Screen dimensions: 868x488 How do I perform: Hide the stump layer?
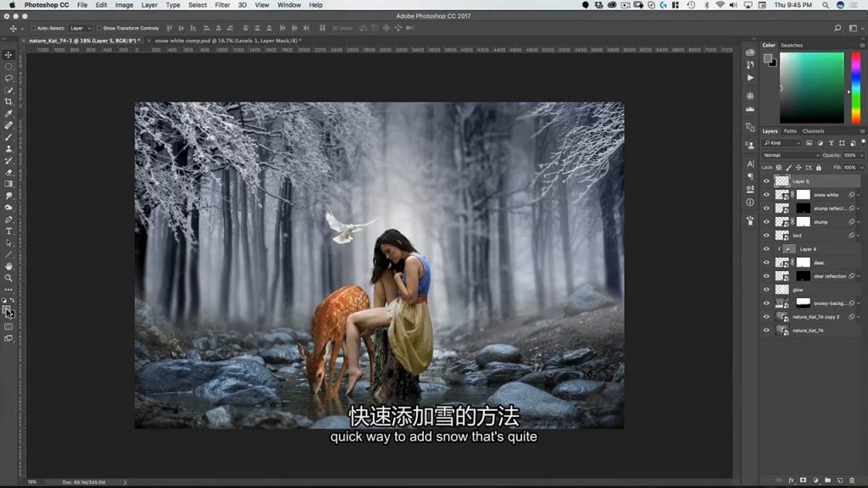pos(766,222)
